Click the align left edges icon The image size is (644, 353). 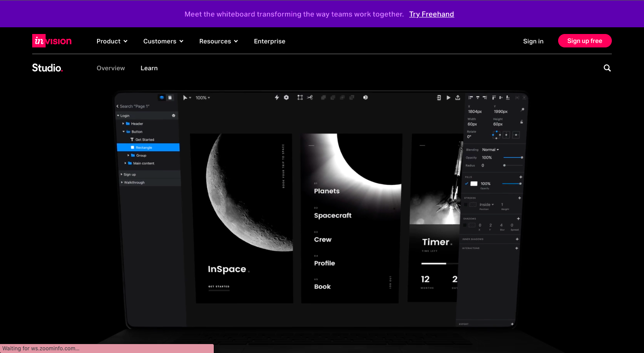471,98
